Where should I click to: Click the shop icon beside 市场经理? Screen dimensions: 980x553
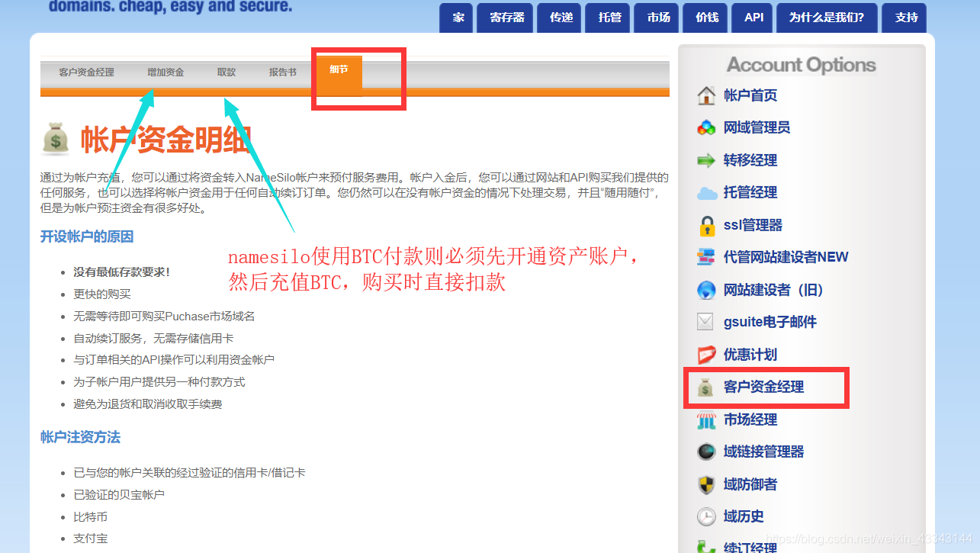pos(706,420)
